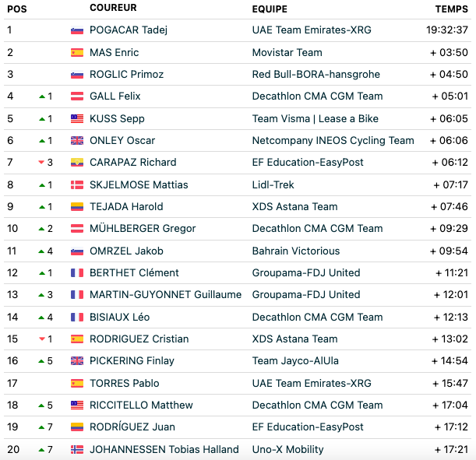Click the UK flag next to ONLEY Oscar

pos(77,141)
